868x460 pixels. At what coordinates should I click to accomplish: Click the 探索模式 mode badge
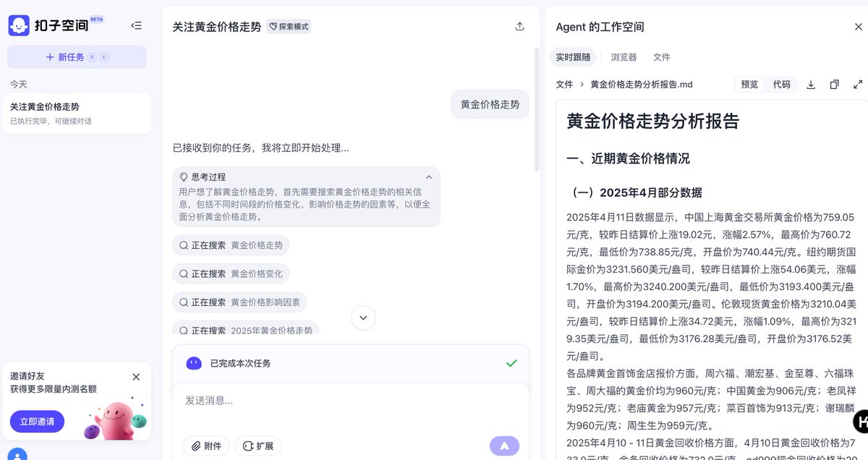(289, 27)
